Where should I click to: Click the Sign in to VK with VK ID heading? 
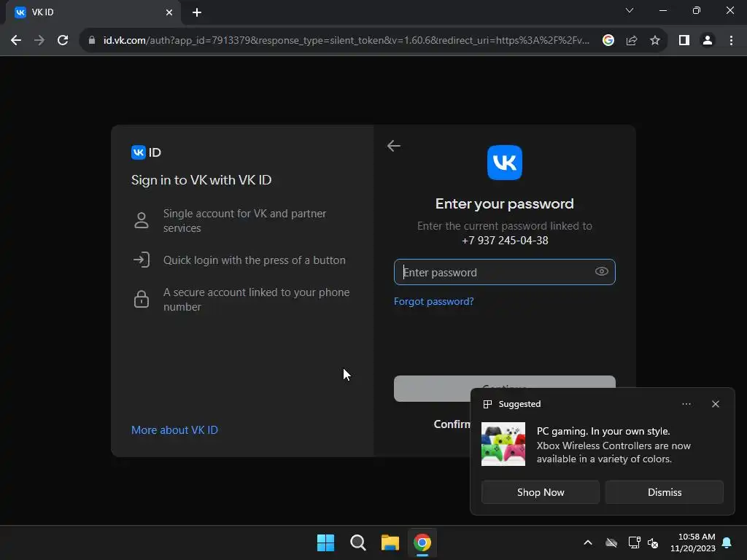tap(201, 180)
